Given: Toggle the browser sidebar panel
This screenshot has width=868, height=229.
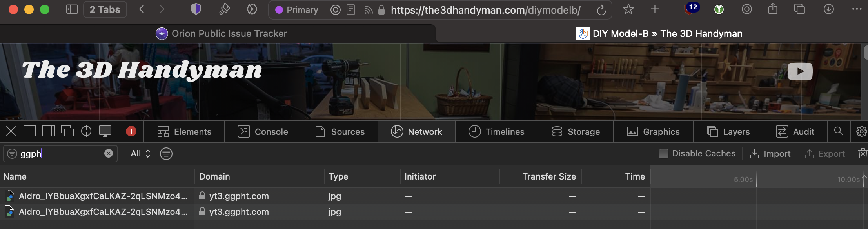Looking at the screenshot, I should click(72, 9).
